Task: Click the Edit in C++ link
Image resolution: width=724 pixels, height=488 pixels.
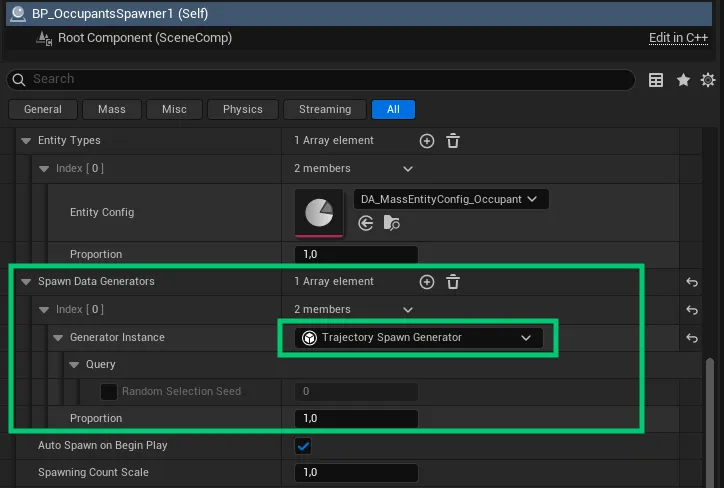Action: (x=678, y=38)
